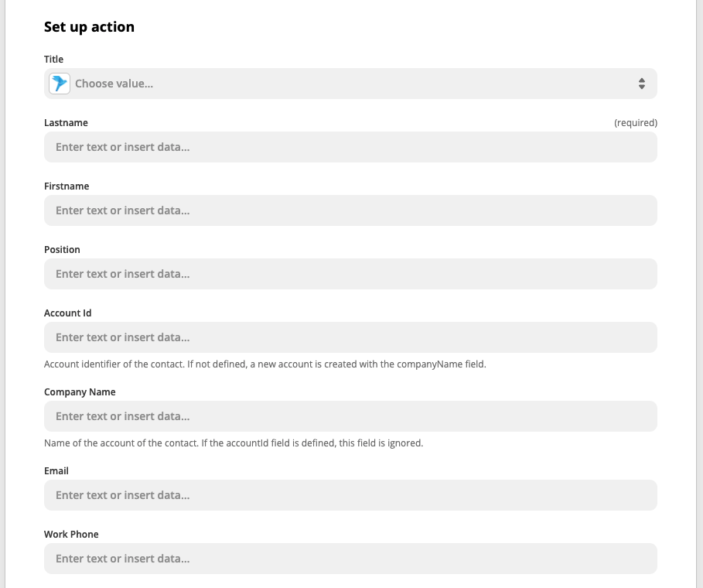Click the blue bird app icon in Title field
The height and width of the screenshot is (588, 703).
[60, 84]
